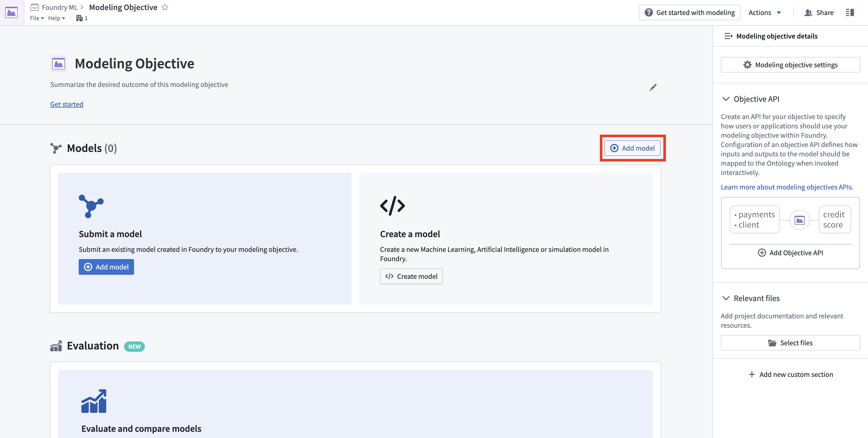Screen dimensions: 868x438
Task: Open the File menu
Action: pos(37,18)
